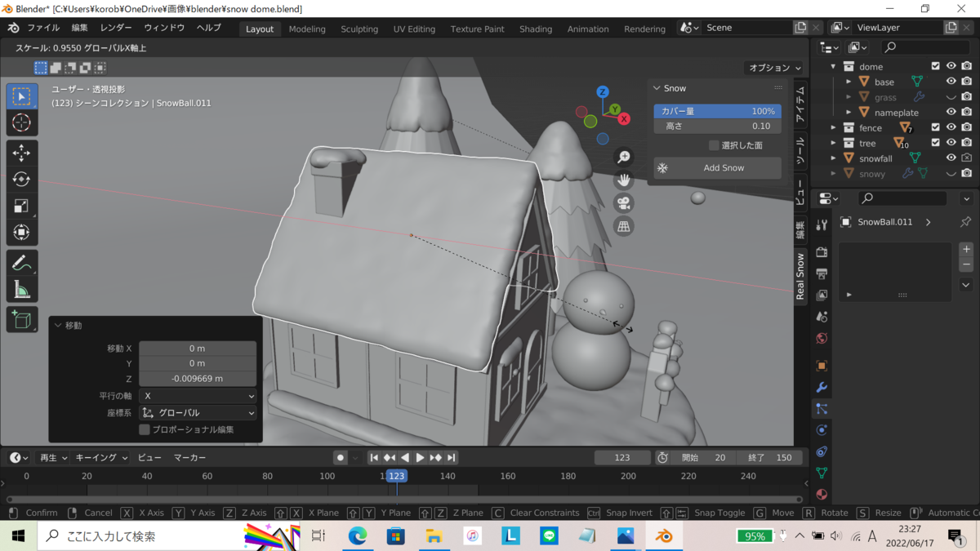Open the Object properties tab
Image resolution: width=980 pixels, height=551 pixels.
click(822, 366)
